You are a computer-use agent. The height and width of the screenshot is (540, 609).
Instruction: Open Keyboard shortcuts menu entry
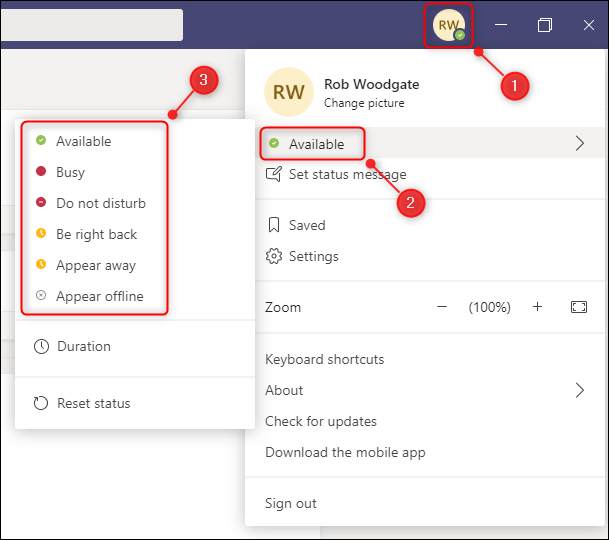pos(324,359)
